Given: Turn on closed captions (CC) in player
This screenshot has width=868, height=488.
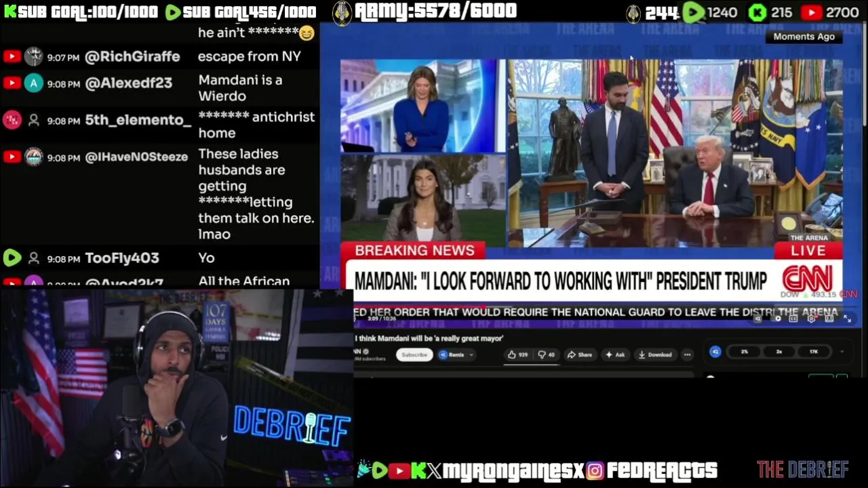Looking at the screenshot, I should point(793,319).
